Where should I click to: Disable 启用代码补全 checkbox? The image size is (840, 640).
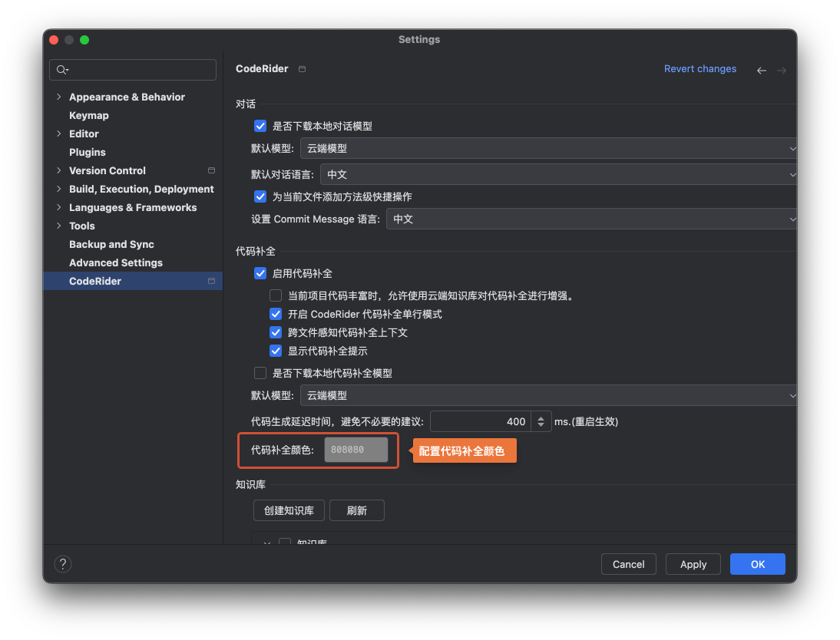tap(260, 273)
